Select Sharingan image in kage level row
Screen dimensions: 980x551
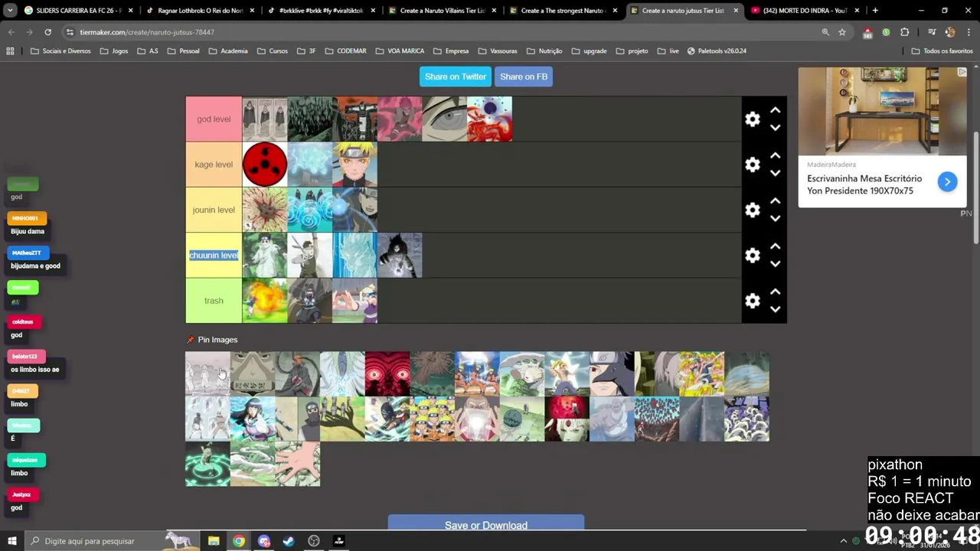coord(265,165)
